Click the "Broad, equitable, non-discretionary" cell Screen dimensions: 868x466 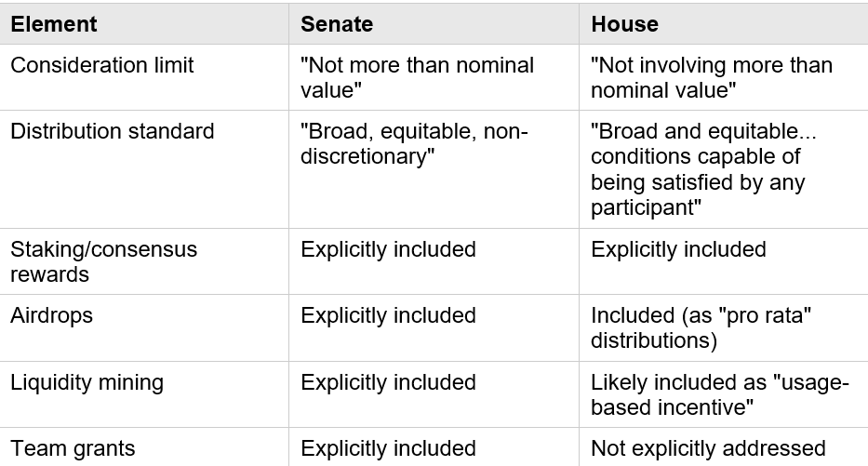pos(414,143)
